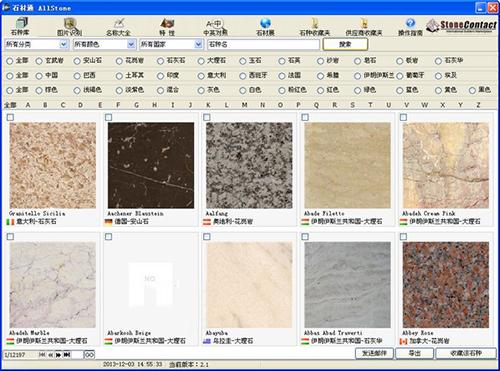Click the page number input box
Viewport: 500px width, 371px height.
pos(77,355)
